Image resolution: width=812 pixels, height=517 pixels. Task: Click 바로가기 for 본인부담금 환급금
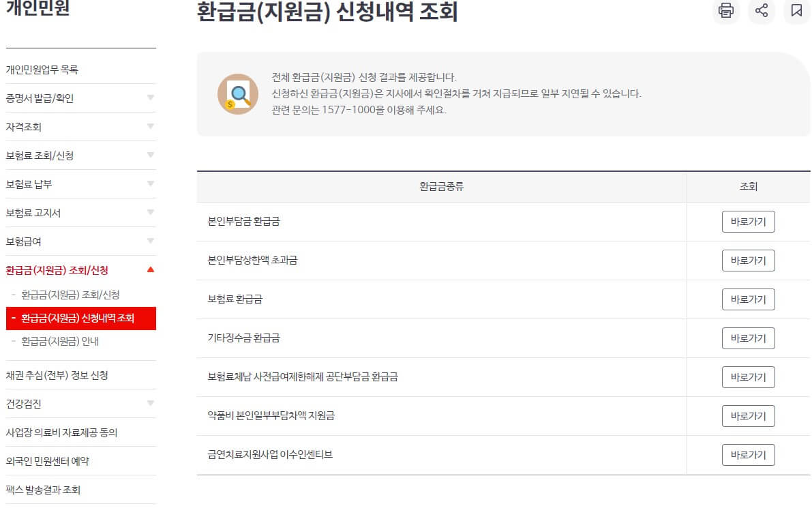(748, 221)
